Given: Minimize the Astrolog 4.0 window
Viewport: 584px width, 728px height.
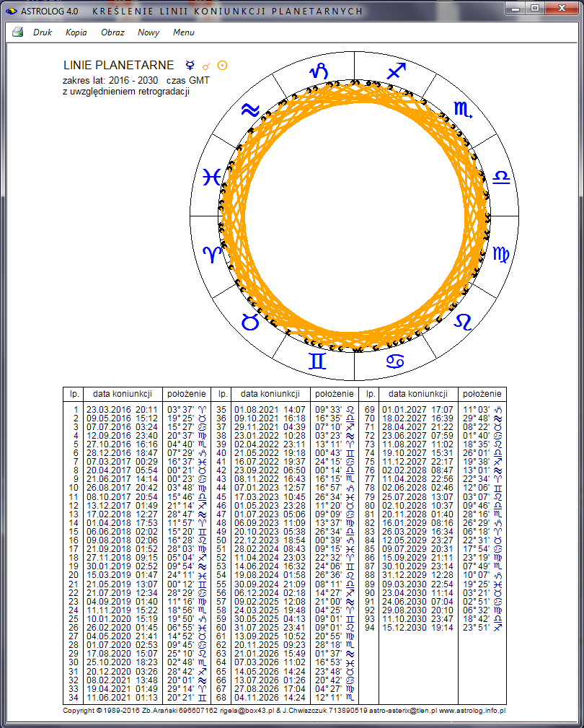Looking at the screenshot, I should pos(514,9).
